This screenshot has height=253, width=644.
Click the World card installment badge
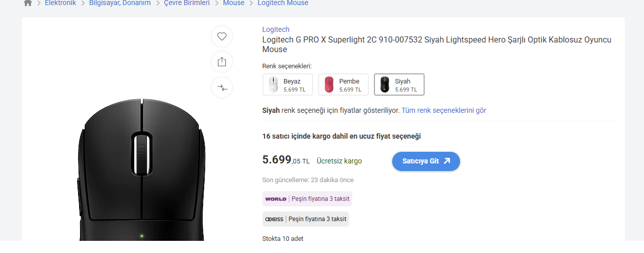[x=307, y=199]
